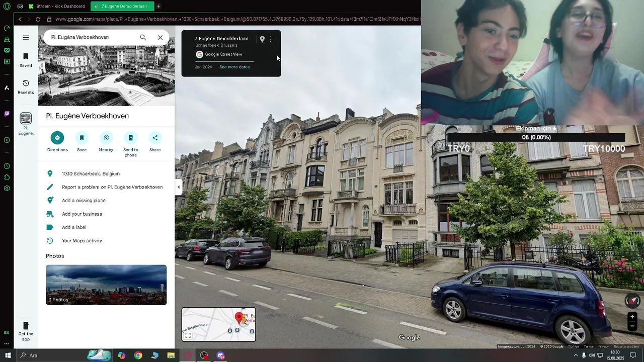Open the black-and-white place header photo

[106, 75]
